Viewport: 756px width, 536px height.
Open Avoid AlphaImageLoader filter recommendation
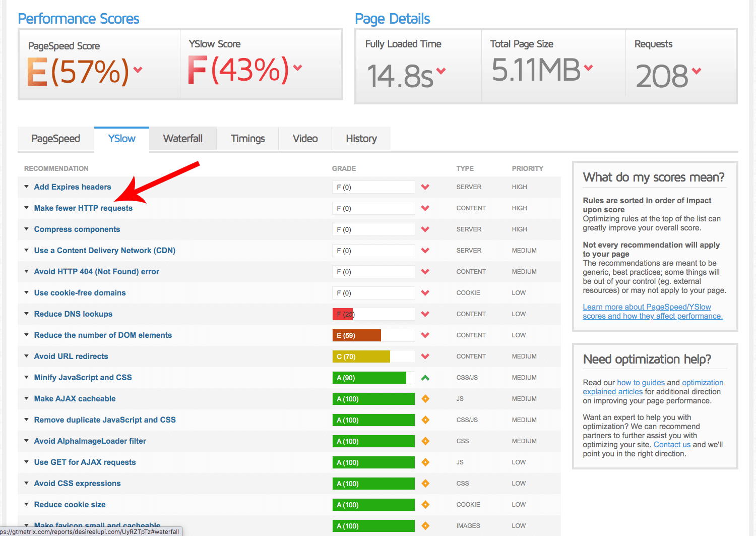(90, 441)
